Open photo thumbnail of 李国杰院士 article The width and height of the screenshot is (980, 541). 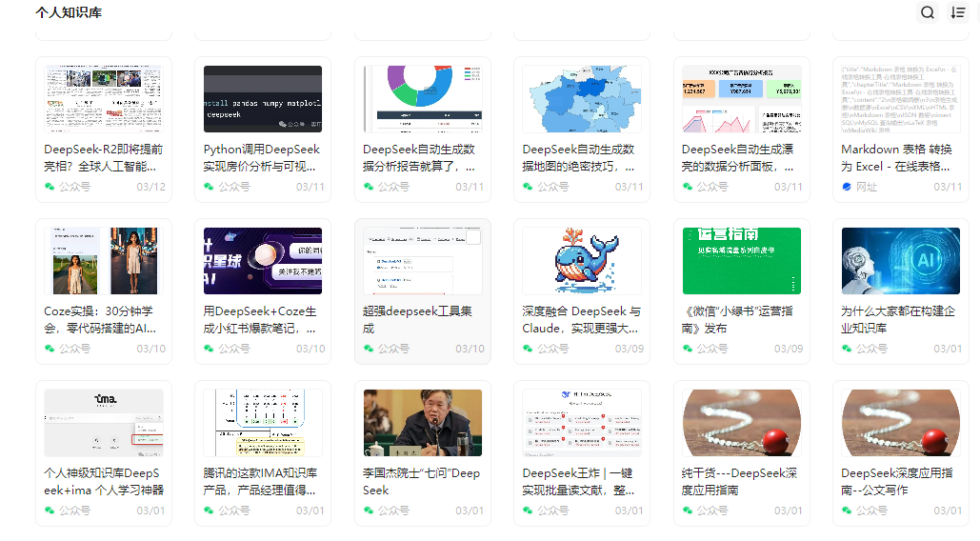tap(423, 423)
